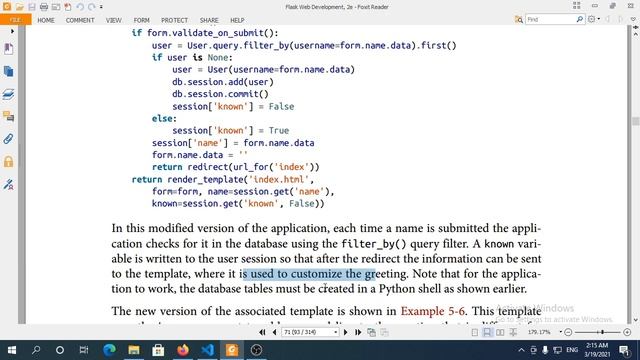Viewport: 640px width, 360px height.
Task: Open the Bookmarks panel
Action: pos(8,49)
